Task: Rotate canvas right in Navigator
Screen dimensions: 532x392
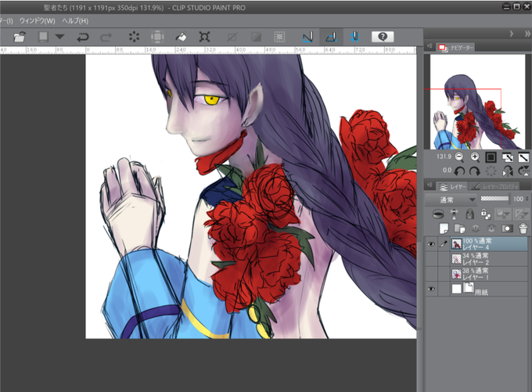Action: pyautogui.click(x=475, y=171)
